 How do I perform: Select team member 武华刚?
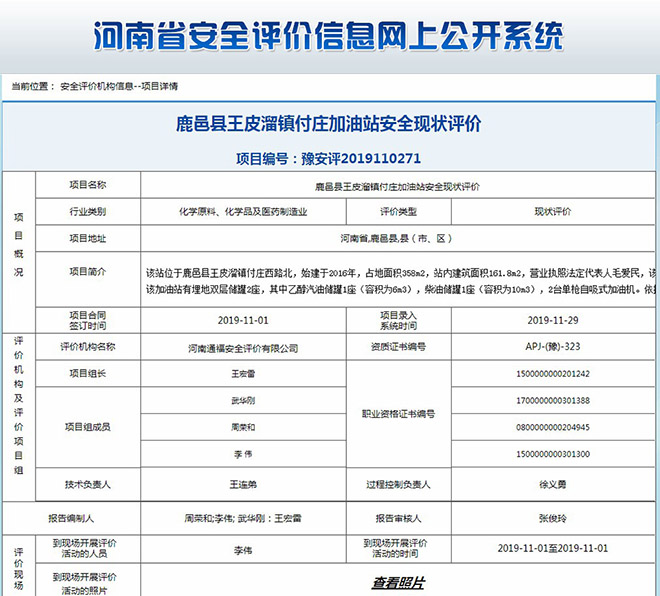click(x=243, y=400)
